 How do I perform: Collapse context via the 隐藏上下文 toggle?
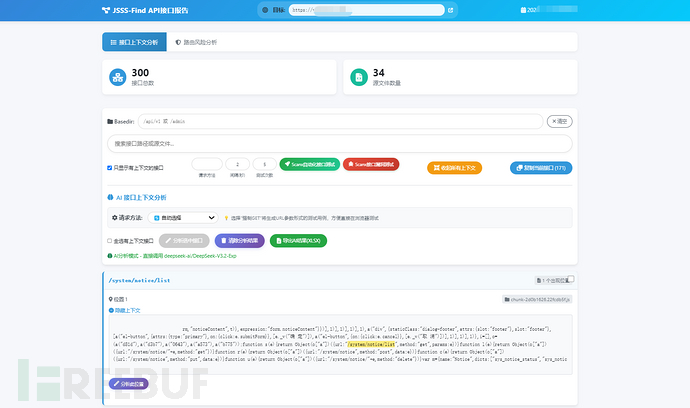pyautogui.click(x=127, y=310)
